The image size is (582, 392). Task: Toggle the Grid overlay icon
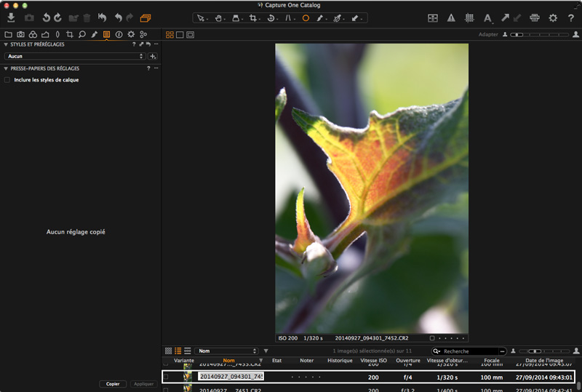469,17
